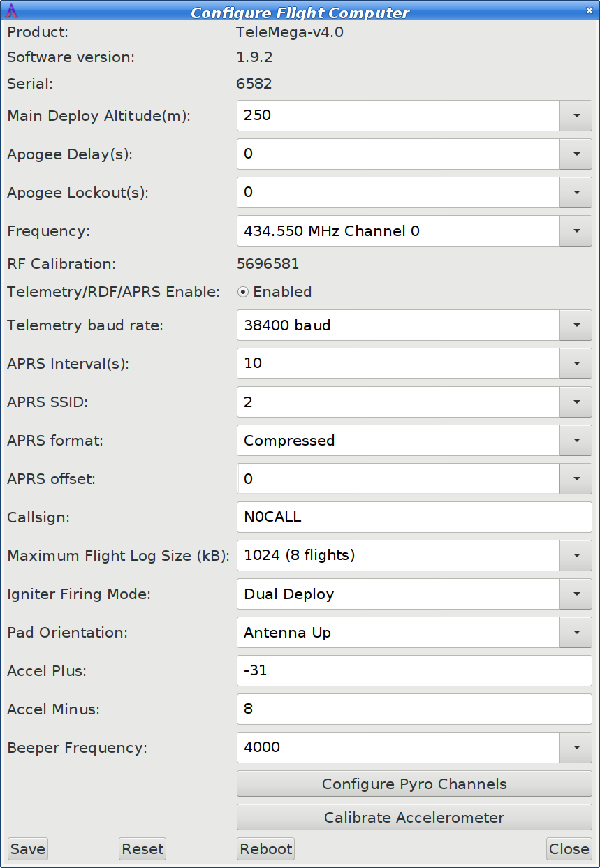
Task: Open the Igniter Firing Mode dropdown
Action: (576, 594)
